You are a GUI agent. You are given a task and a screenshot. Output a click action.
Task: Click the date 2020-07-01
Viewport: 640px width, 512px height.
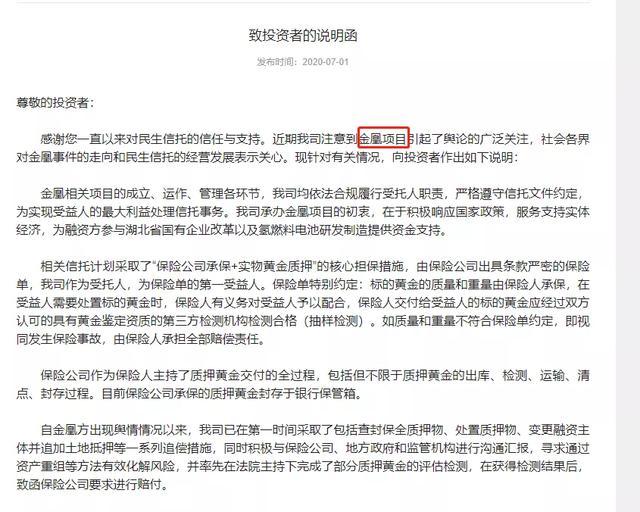pos(325,62)
